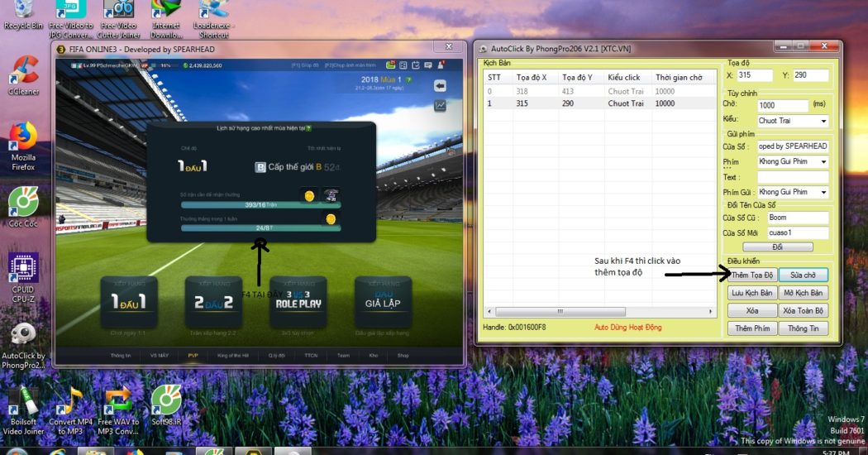The image size is (868, 455).
Task: Click the 24/8 weekly wins progress bar
Action: point(260,227)
